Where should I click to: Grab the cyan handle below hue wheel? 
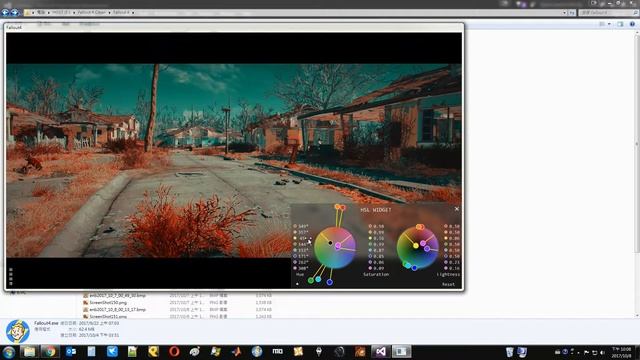tap(318, 279)
